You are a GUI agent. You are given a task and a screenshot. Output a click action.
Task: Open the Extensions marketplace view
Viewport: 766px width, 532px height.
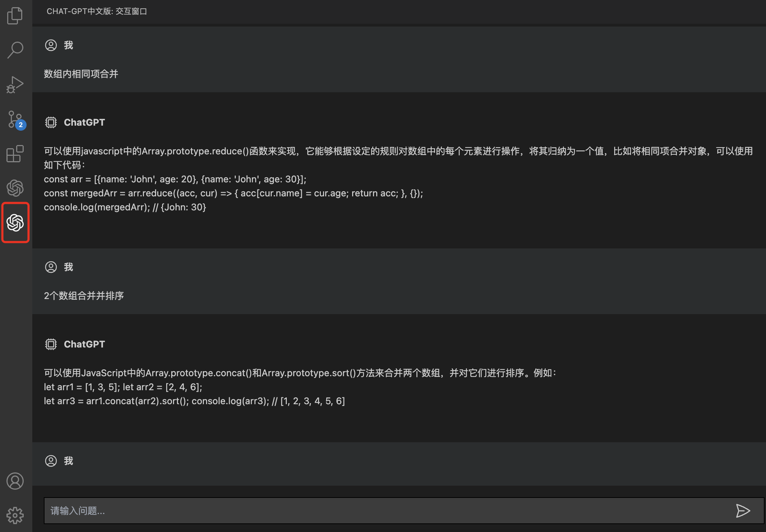(15, 154)
